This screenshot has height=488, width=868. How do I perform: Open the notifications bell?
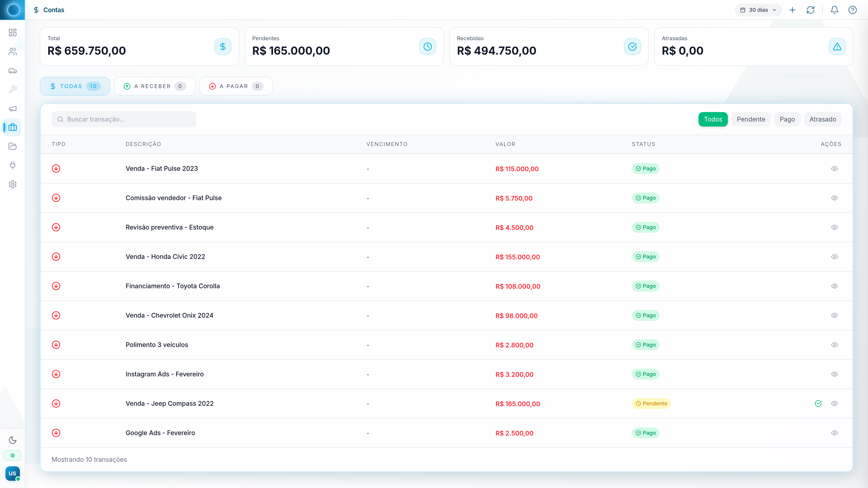pos(834,10)
